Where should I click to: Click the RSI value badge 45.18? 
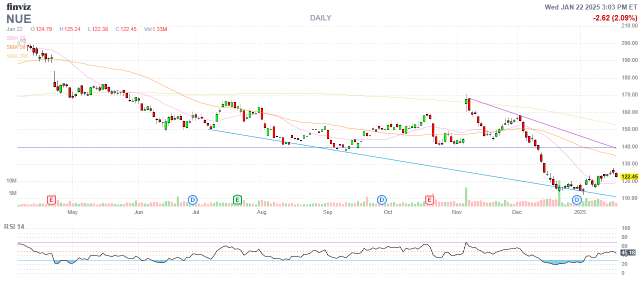point(628,252)
